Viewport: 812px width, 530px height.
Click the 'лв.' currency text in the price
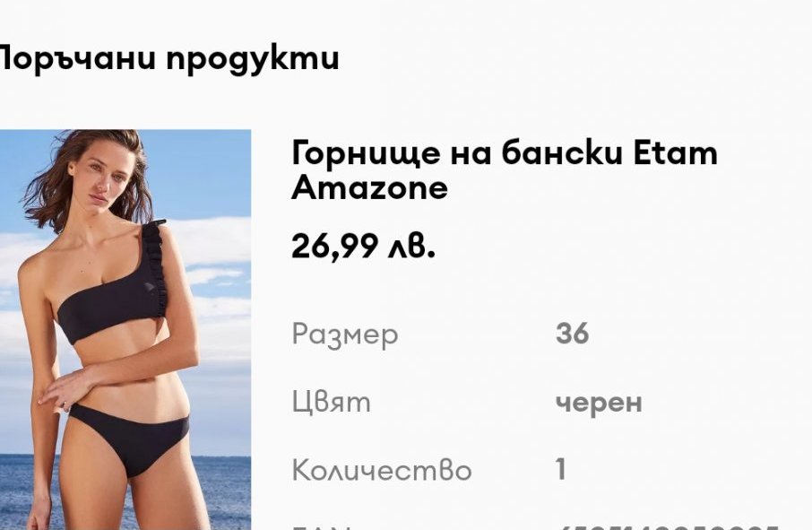(411, 248)
